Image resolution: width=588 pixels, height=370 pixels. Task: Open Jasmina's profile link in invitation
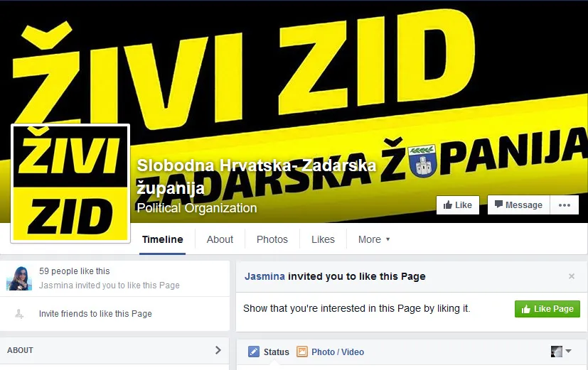(264, 276)
